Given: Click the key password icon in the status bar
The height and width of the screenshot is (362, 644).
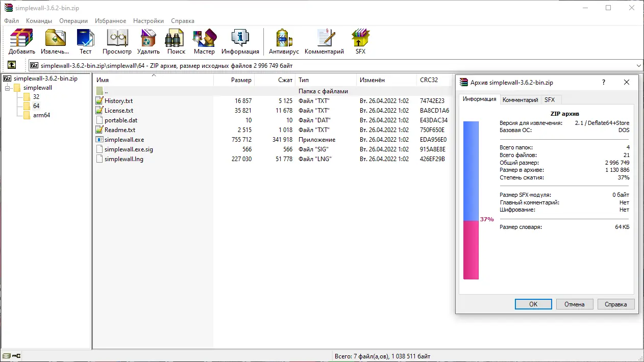Looking at the screenshot, I should tap(16, 356).
